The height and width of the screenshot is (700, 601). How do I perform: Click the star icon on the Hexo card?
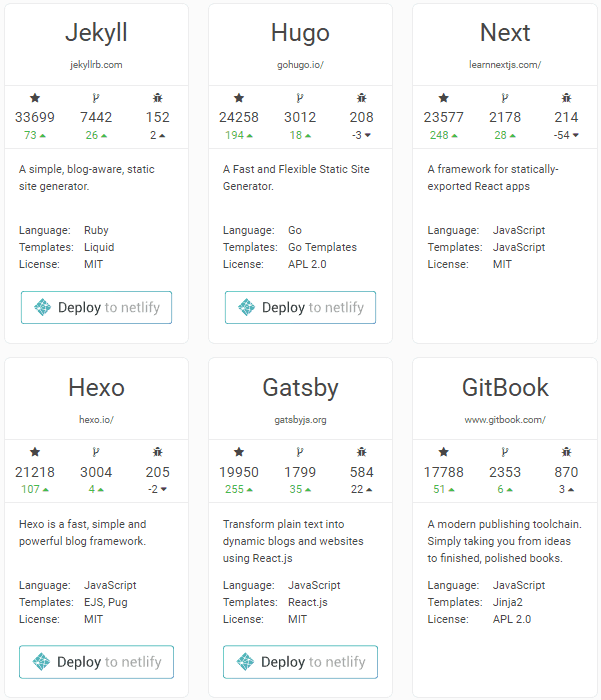click(35, 453)
